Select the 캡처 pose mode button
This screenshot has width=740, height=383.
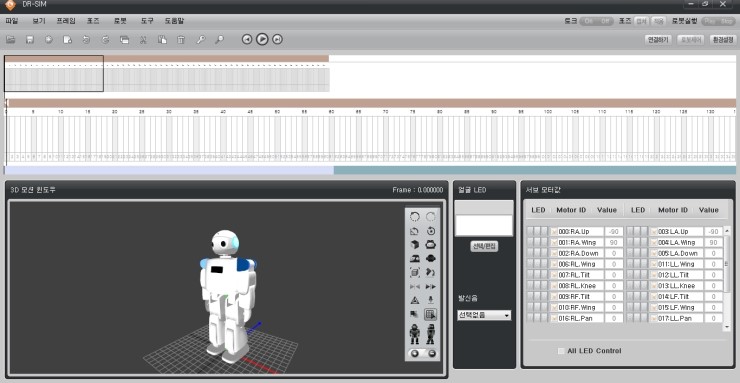(641, 21)
